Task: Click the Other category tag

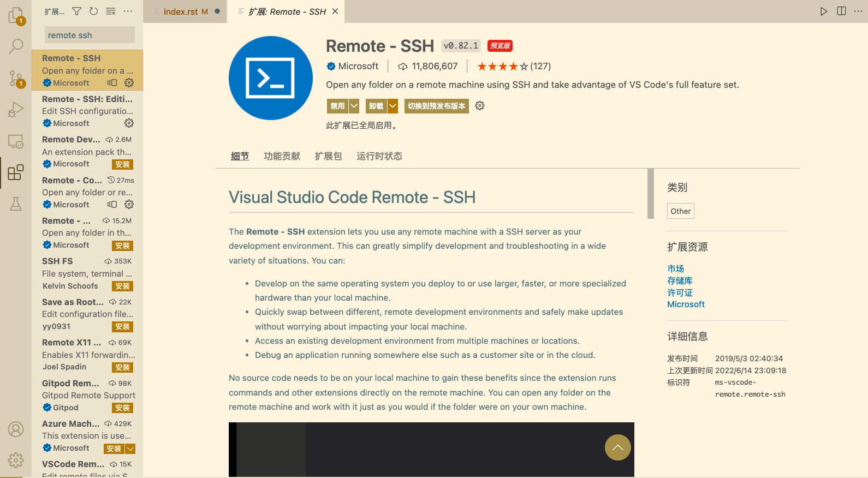Action: pyautogui.click(x=681, y=211)
